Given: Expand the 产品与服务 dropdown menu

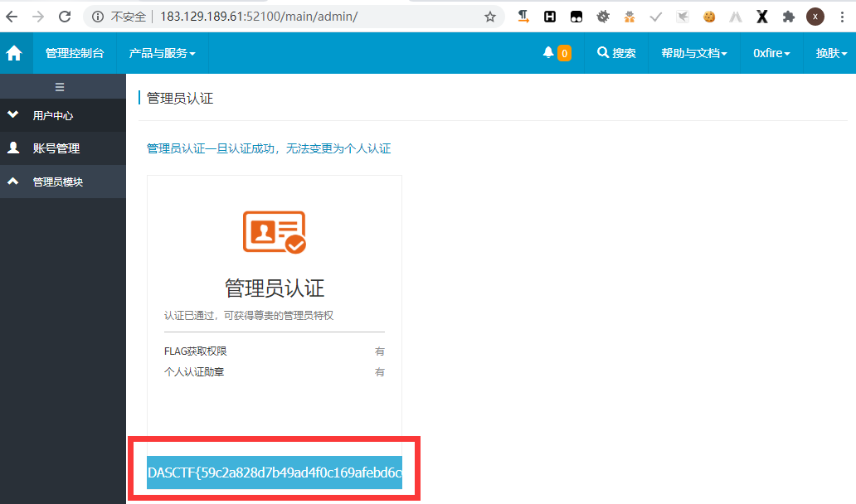Looking at the screenshot, I should [162, 53].
